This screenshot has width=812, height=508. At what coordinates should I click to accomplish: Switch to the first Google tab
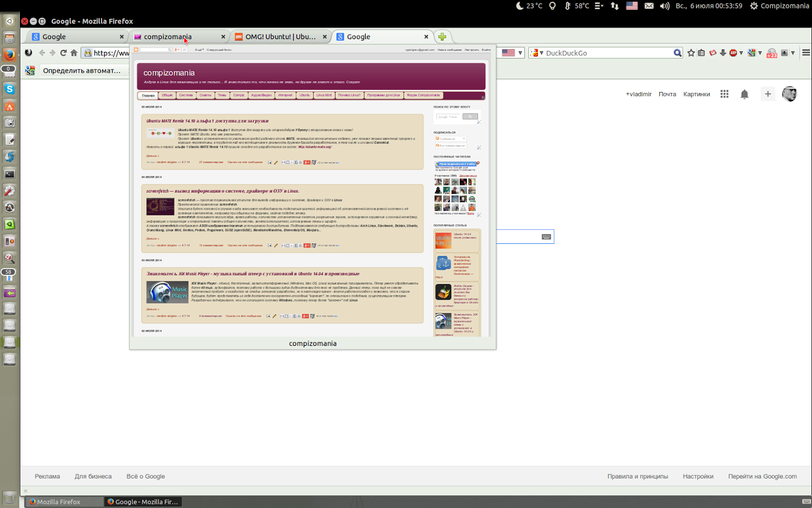[77, 37]
